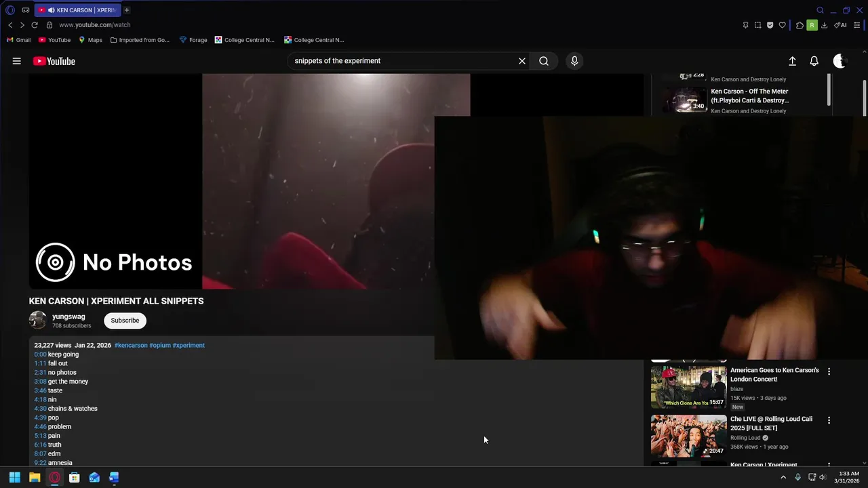Open the Maps bookmark
The width and height of the screenshot is (868, 488).
(x=90, y=40)
